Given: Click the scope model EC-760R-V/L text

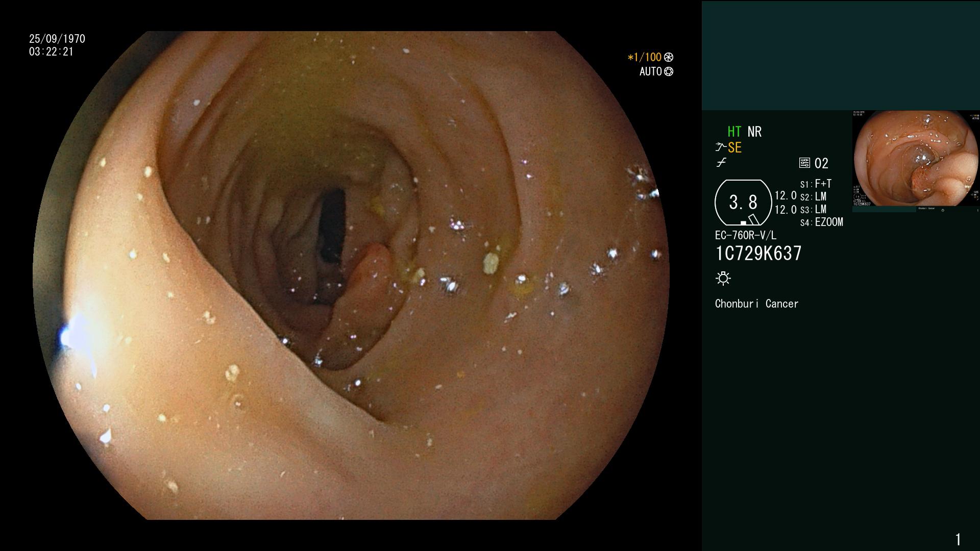Looking at the screenshot, I should pyautogui.click(x=745, y=236).
